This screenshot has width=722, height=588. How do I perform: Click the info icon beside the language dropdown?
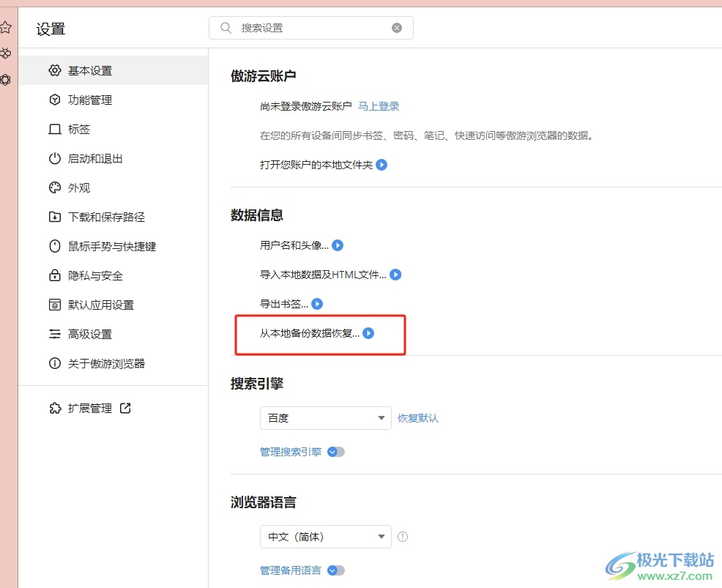coord(403,537)
